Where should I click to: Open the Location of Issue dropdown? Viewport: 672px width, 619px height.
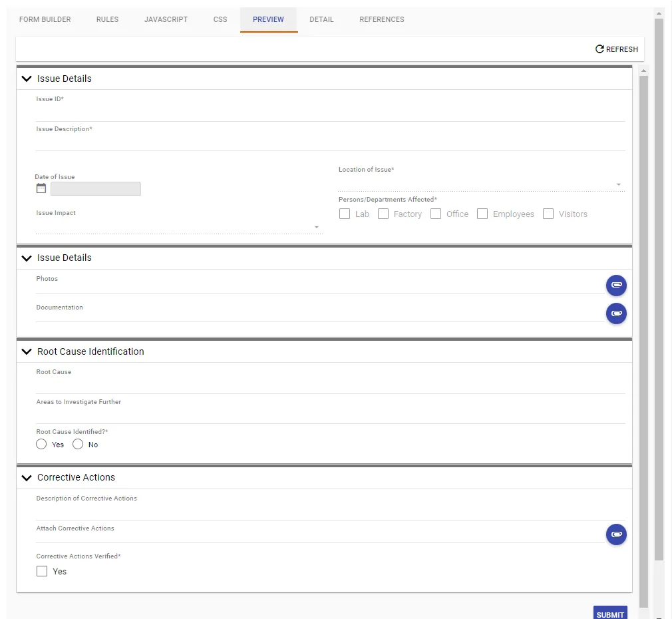481,184
